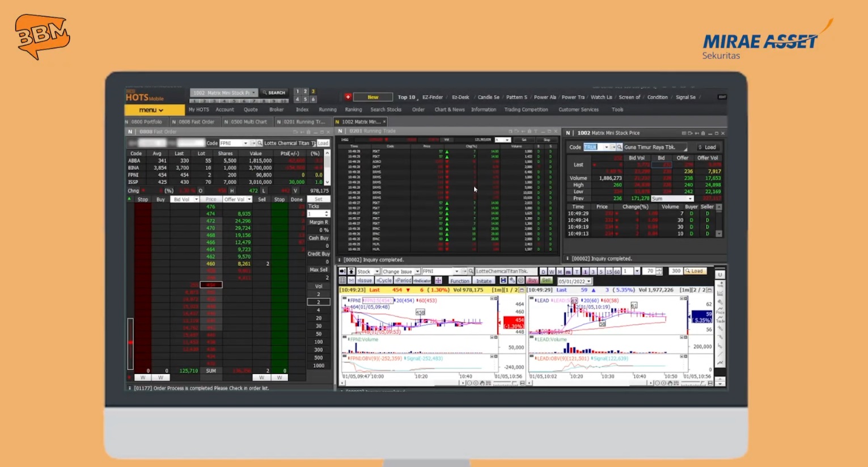Screen dimensions: 868x467
Task: Click the save diskette icon in chart toolbar
Action: [503, 281]
